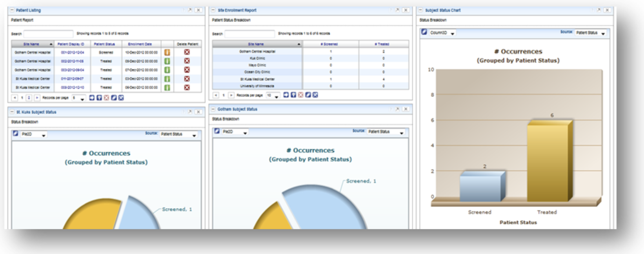Click the pin icon on the Site Enrollment Report panel
The height and width of the screenshot is (254, 644).
397,10
